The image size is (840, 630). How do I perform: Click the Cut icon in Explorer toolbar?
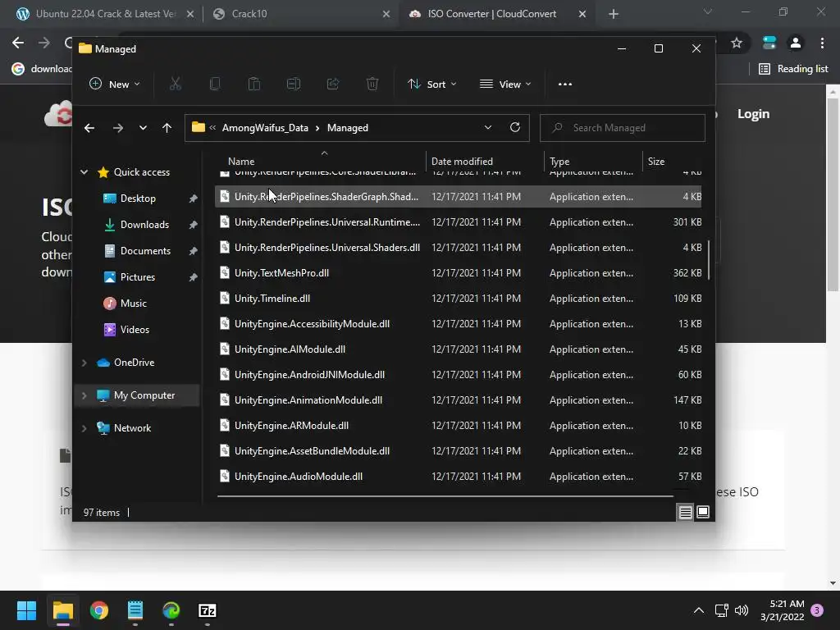click(176, 84)
